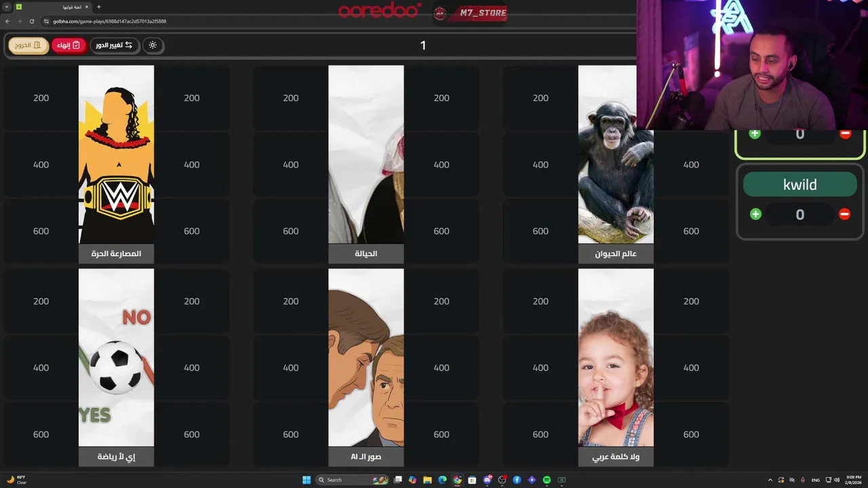The image size is (868, 488).
Task: Pick 600 tile left of chimpanzee image
Action: 540,231
